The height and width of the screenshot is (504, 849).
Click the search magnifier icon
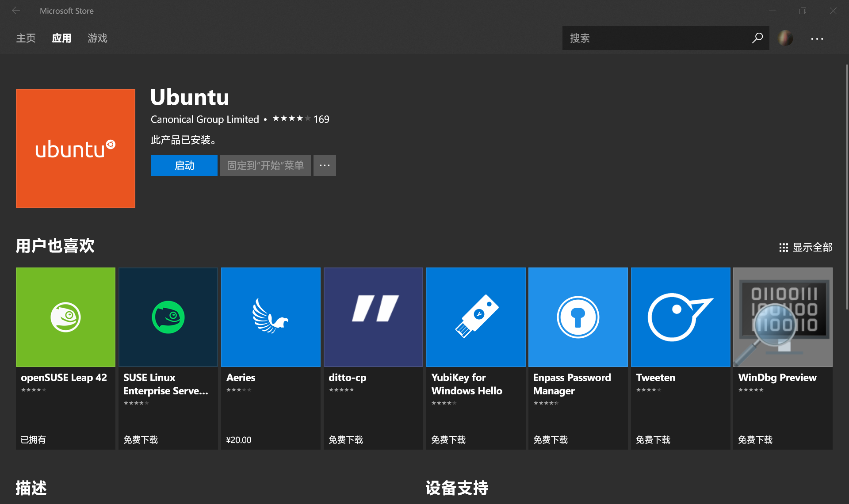[x=757, y=38]
